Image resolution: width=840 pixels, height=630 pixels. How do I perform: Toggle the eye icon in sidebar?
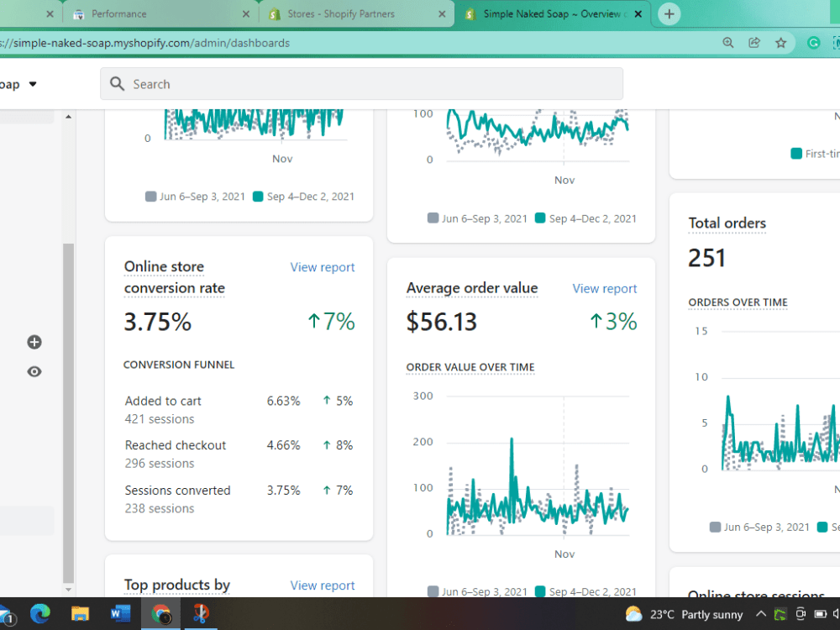tap(34, 372)
